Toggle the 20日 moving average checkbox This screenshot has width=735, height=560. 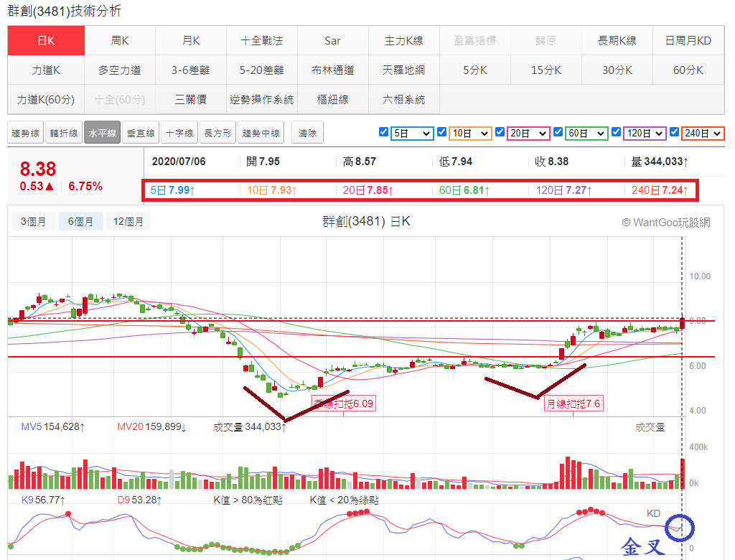(x=500, y=132)
